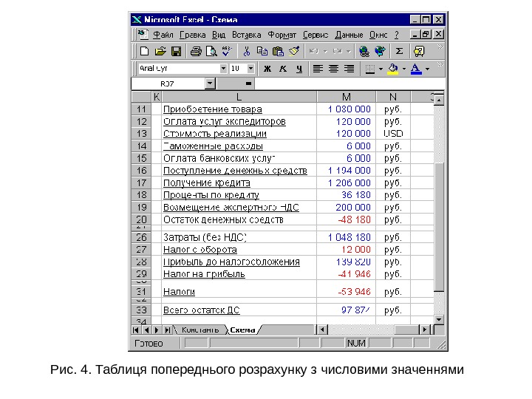Open the Excel document control menu icon
532x399 pixels.
pos(143,34)
